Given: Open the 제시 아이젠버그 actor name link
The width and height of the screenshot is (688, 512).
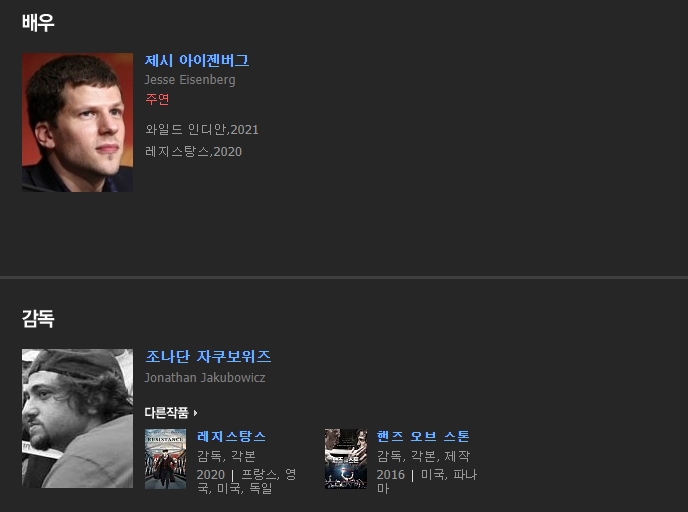Looking at the screenshot, I should 197,60.
